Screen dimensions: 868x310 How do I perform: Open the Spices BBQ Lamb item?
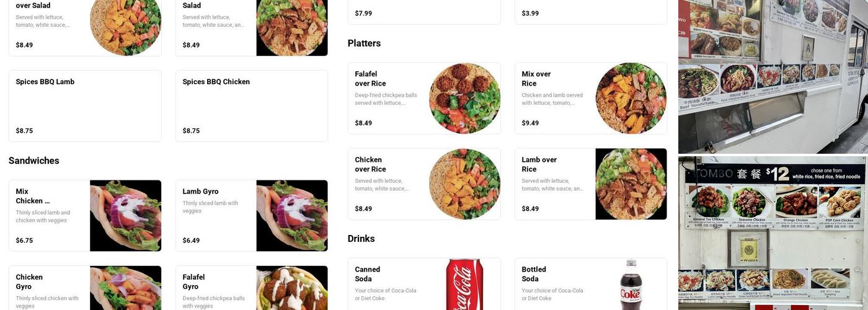point(85,106)
